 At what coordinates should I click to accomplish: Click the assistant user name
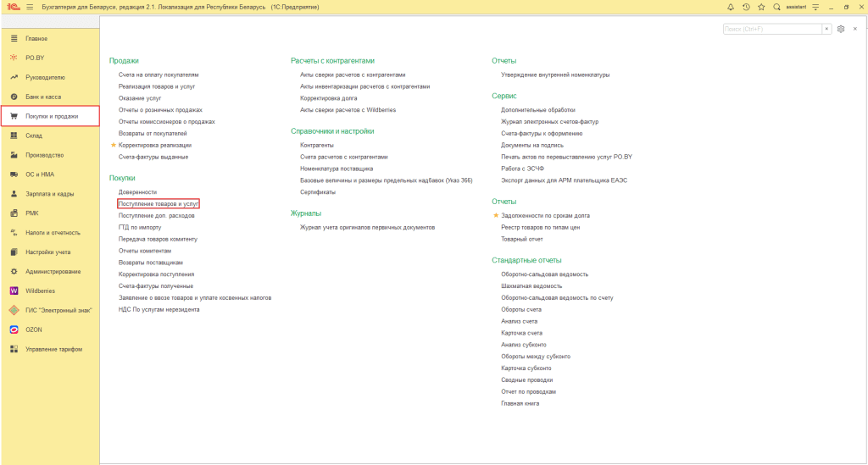[x=796, y=7]
